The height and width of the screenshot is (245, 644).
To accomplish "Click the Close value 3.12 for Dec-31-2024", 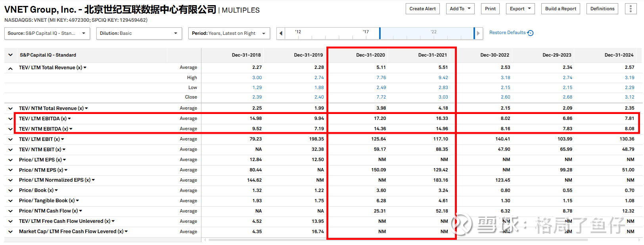I will tap(630, 97).
